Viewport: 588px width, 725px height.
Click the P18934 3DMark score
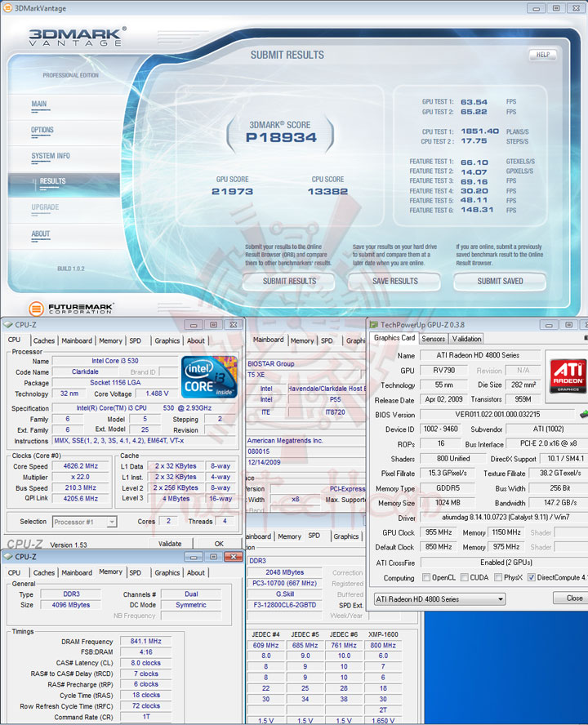coord(281,137)
